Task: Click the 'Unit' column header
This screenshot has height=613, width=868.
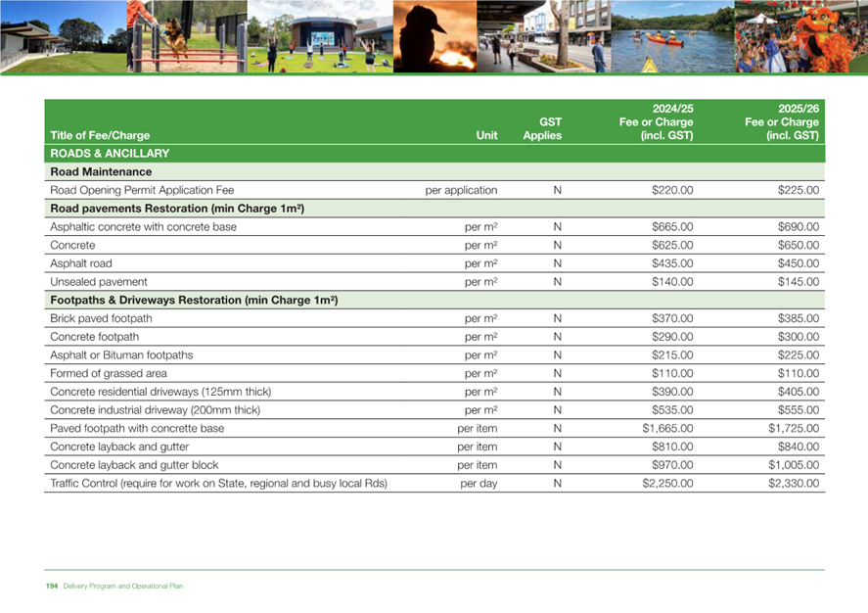Action: click(486, 135)
